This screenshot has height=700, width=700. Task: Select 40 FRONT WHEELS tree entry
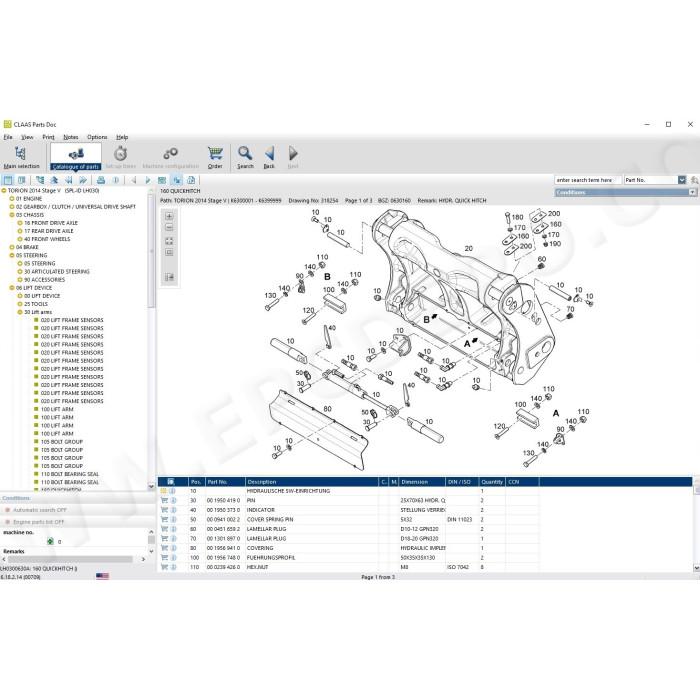pos(47,239)
